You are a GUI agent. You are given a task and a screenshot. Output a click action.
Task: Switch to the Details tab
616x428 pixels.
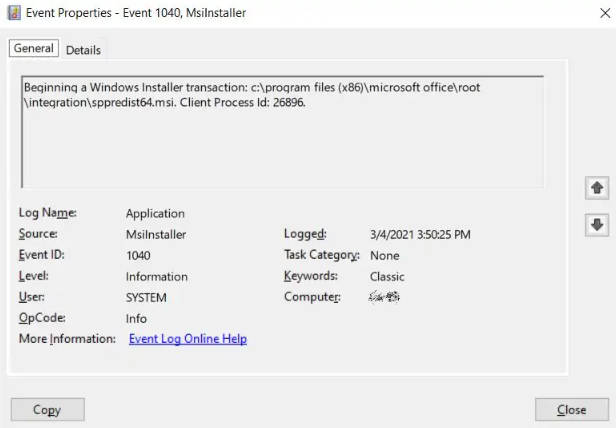point(83,50)
